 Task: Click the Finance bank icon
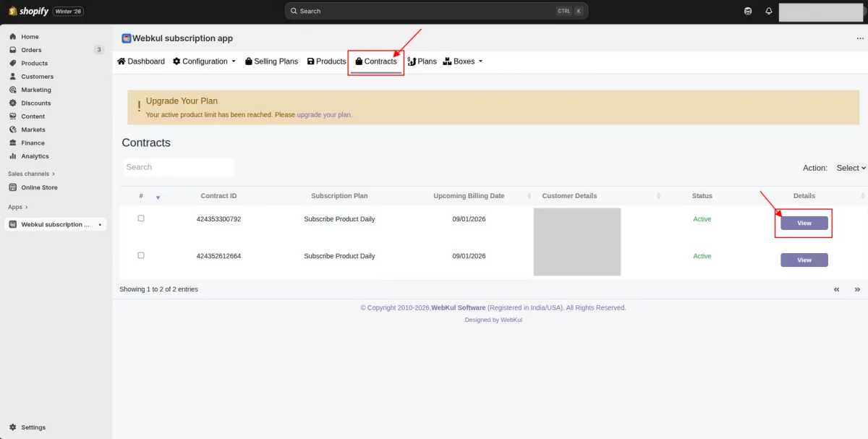point(13,143)
